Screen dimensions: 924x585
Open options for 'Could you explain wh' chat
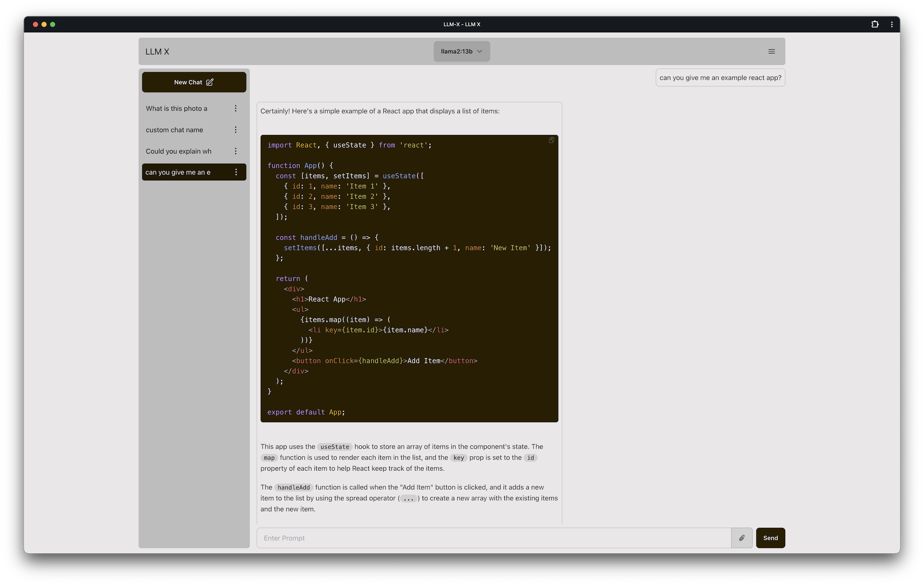pyautogui.click(x=236, y=151)
